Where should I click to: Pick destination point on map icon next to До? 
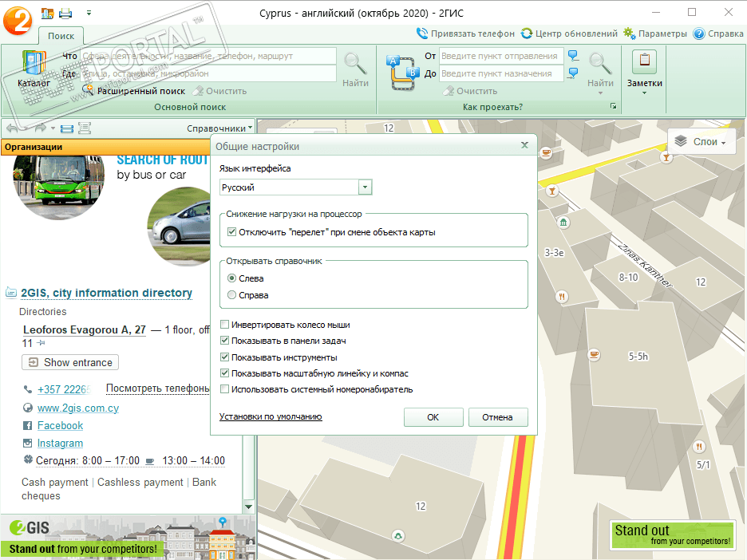[x=574, y=73]
